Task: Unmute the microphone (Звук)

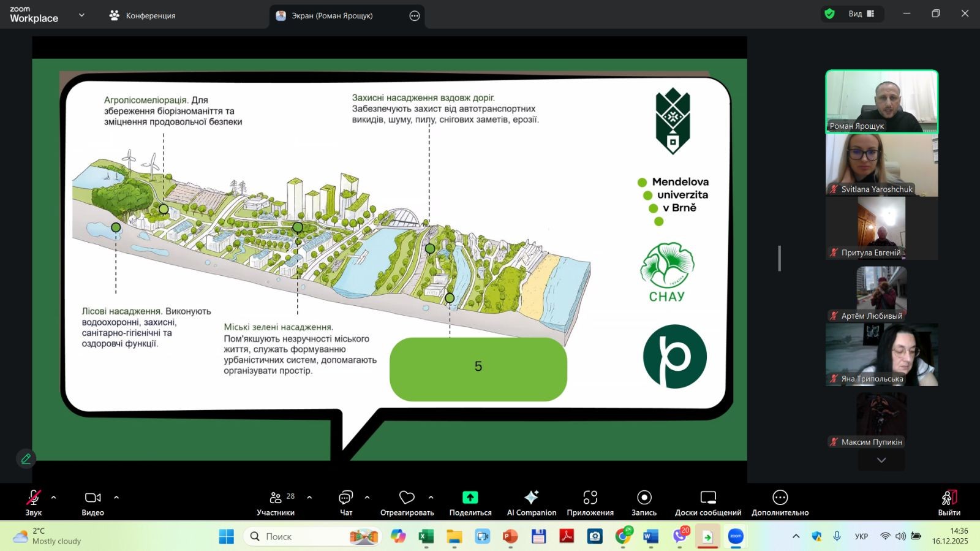Action: coord(33,498)
